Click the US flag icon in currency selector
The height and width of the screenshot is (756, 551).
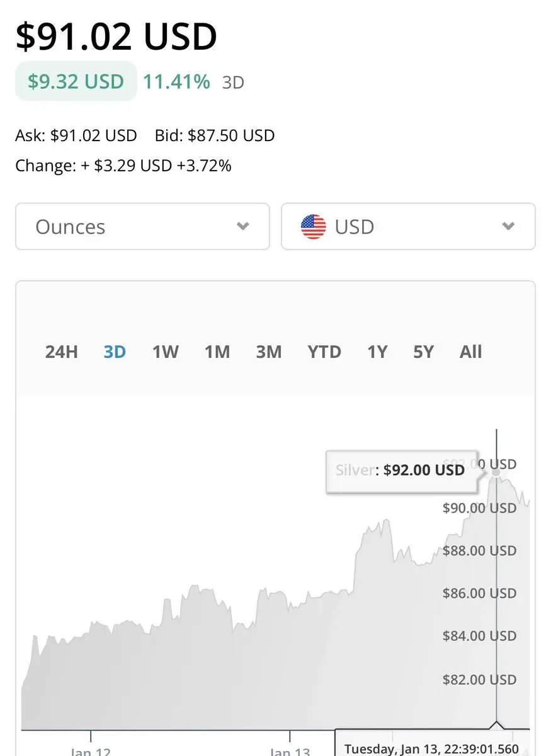(x=314, y=227)
